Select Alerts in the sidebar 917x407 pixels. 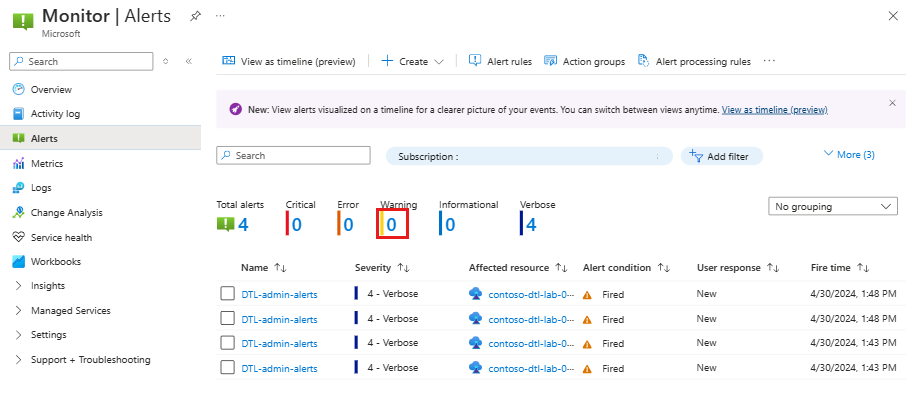coord(101,139)
